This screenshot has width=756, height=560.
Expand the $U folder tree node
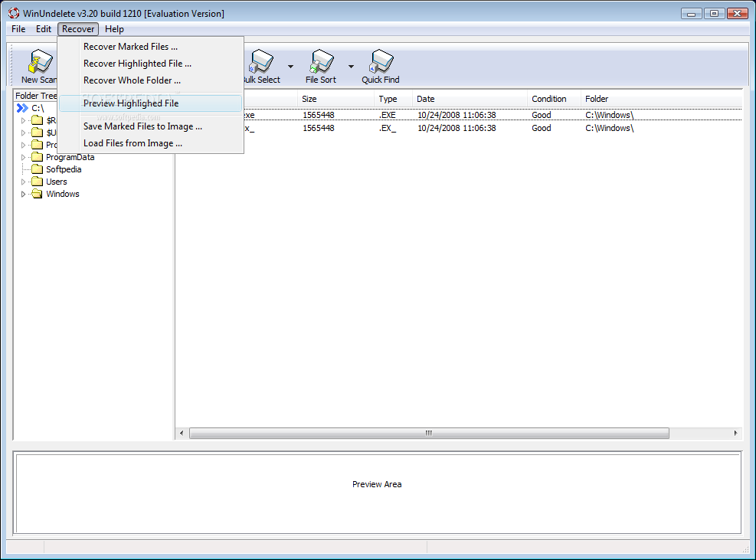coord(23,133)
